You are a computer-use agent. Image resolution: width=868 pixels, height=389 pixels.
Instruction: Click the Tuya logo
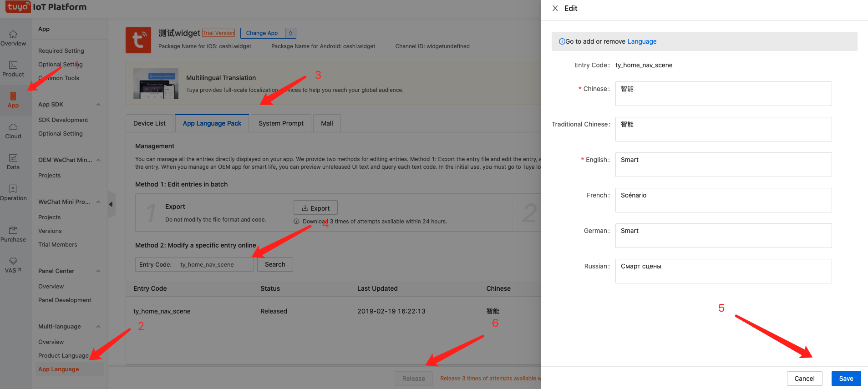click(18, 7)
